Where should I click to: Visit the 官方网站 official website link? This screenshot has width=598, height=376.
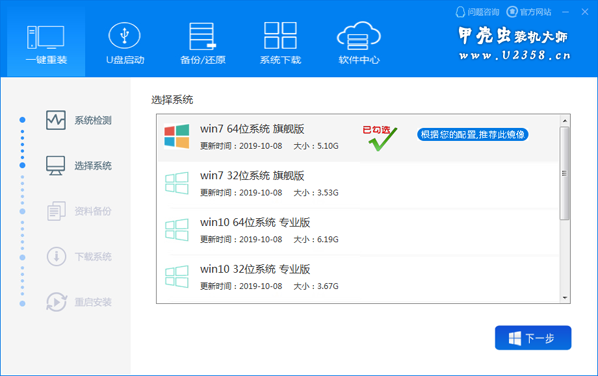[x=529, y=12]
